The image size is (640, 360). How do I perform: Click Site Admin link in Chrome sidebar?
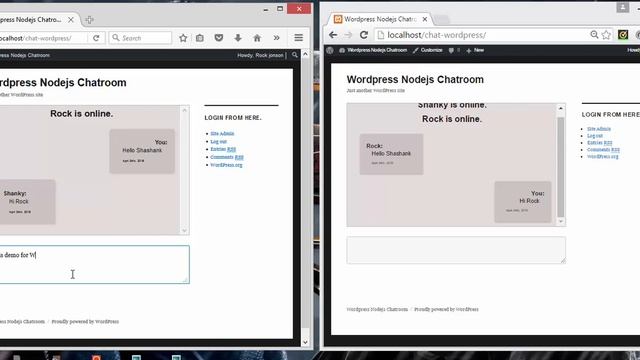599,129
